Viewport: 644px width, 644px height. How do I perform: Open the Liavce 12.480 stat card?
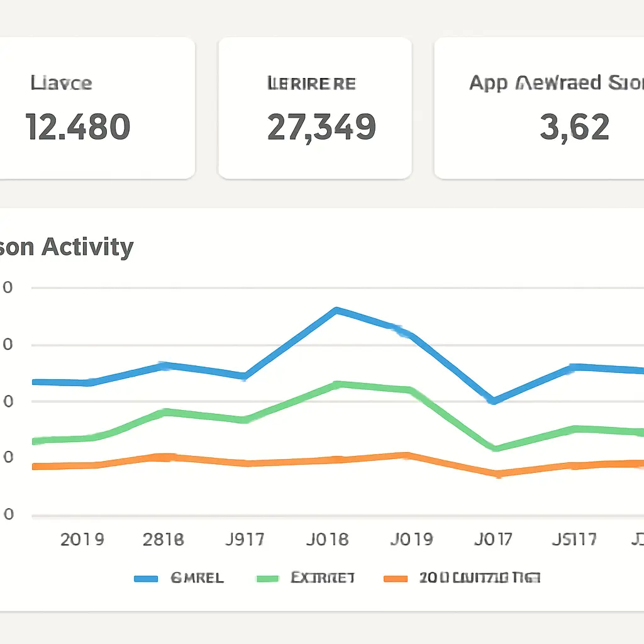click(x=94, y=108)
